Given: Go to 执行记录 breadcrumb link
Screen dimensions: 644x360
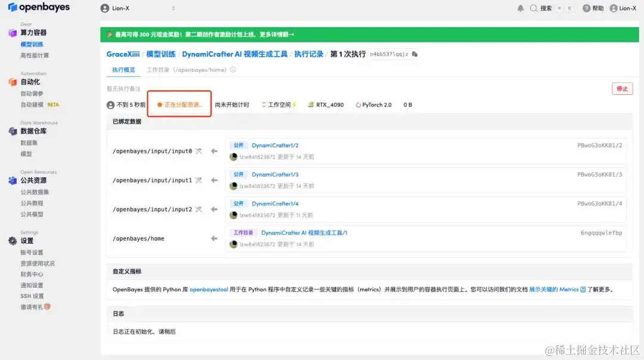Looking at the screenshot, I should click(x=308, y=54).
